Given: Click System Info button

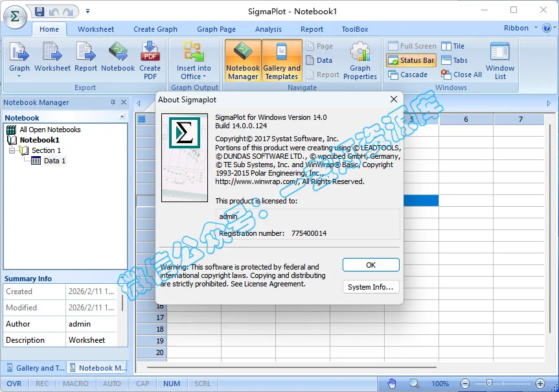Looking at the screenshot, I should coord(371,287).
